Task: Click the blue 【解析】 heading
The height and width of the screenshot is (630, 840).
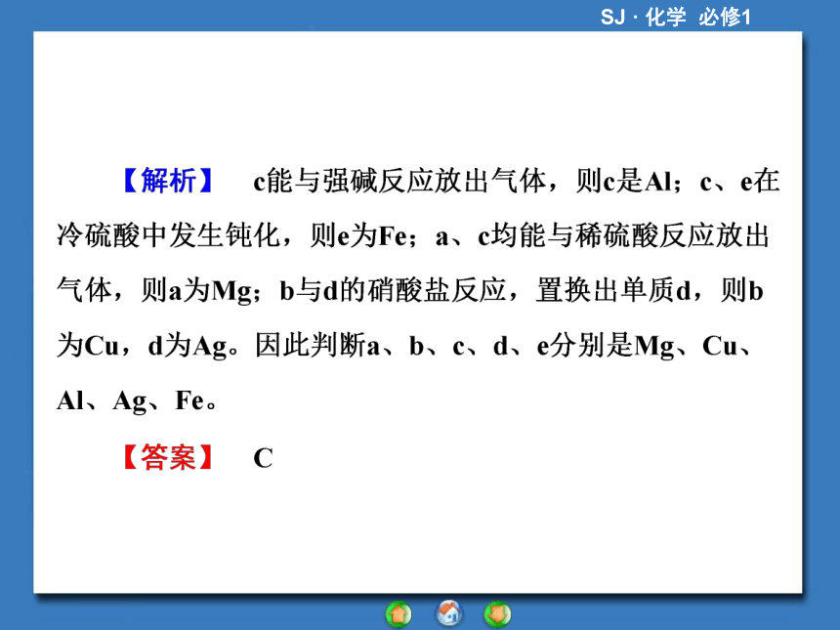Action: tap(169, 181)
